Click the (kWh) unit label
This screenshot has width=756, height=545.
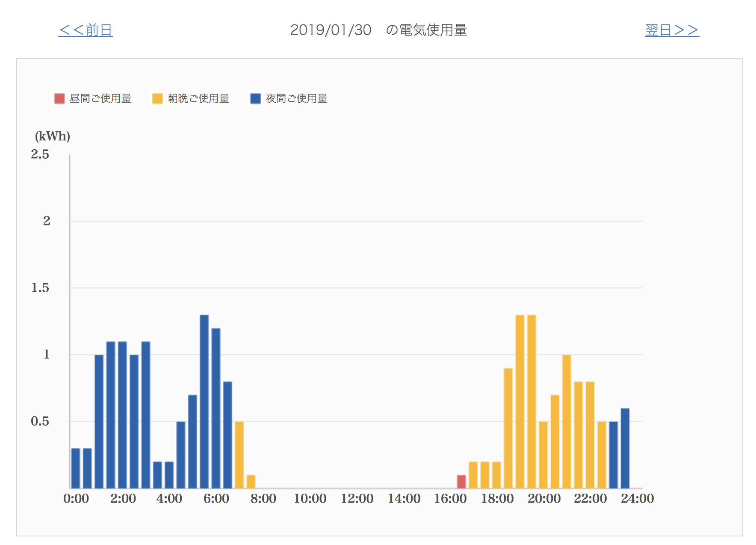tap(53, 136)
